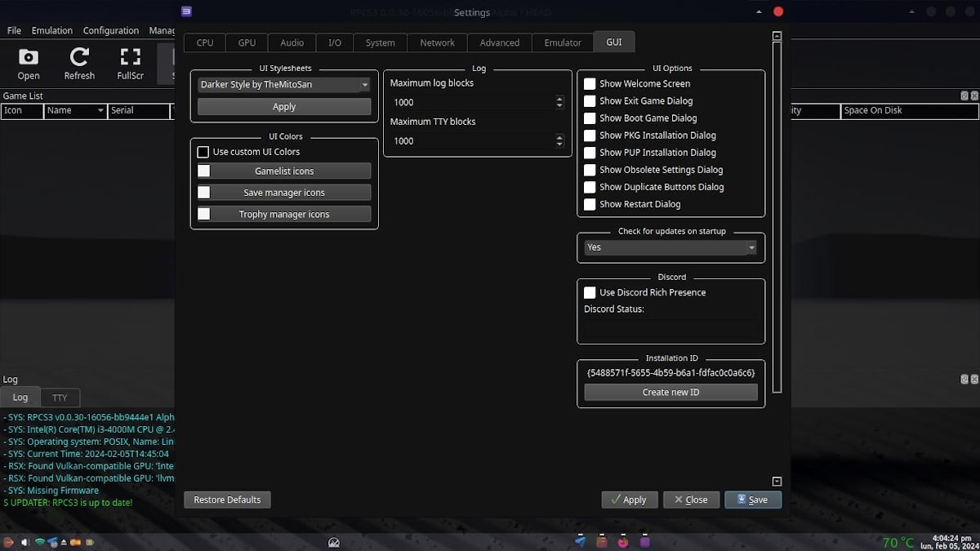980x551 pixels.
Task: Click the float icon of Game List panel
Action: click(x=964, y=96)
